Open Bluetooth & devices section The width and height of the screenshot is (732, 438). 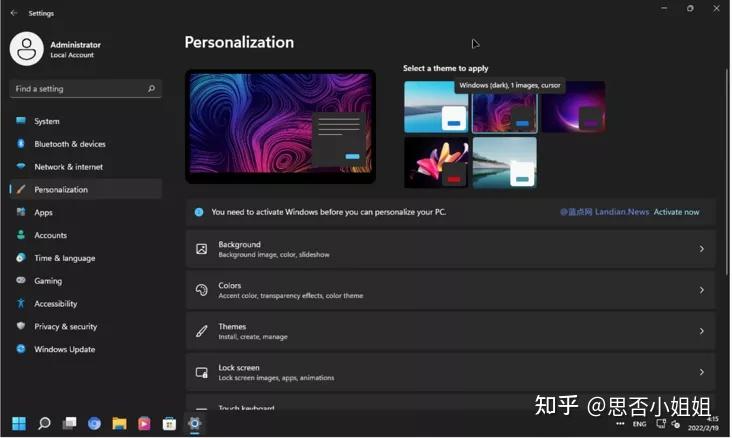point(85,144)
